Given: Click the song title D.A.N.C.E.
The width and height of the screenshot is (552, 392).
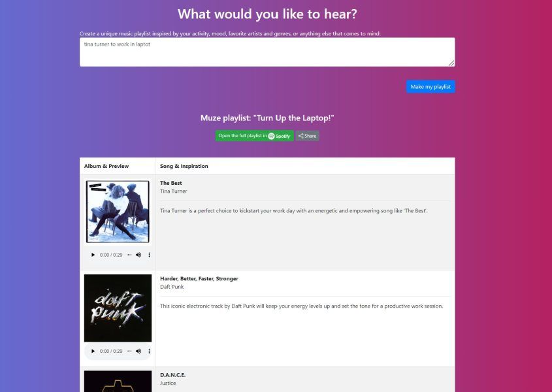Looking at the screenshot, I should point(173,375).
